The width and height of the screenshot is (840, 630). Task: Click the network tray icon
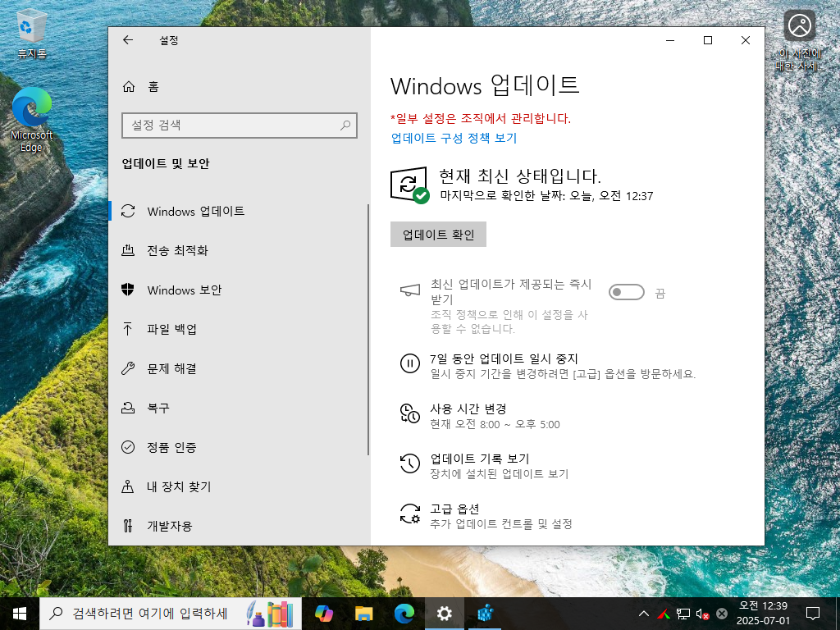pyautogui.click(x=683, y=614)
